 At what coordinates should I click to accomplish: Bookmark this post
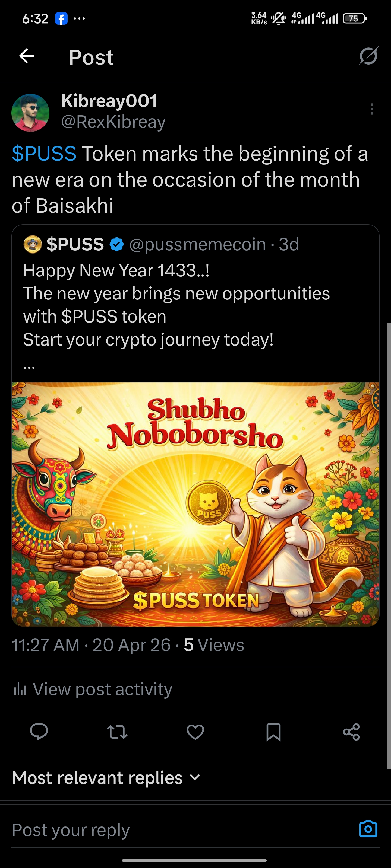coord(273,732)
